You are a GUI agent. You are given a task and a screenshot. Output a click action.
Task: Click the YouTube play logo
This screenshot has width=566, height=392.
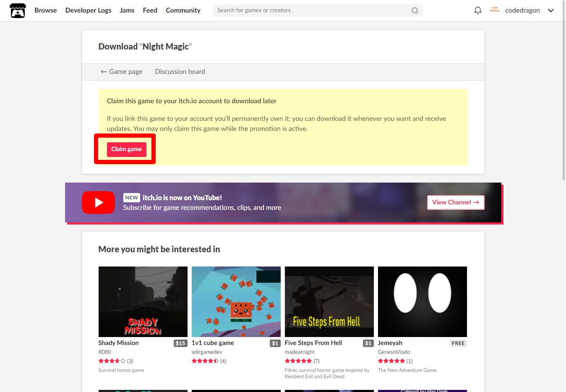click(x=98, y=203)
